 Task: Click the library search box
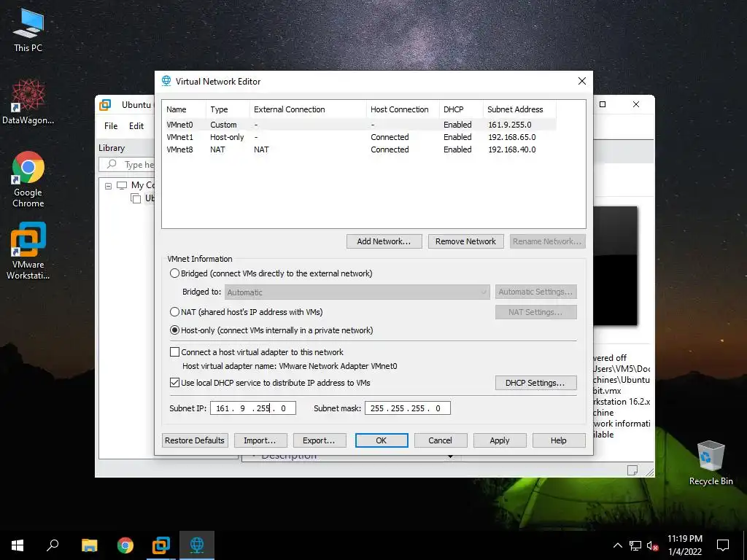pos(127,164)
